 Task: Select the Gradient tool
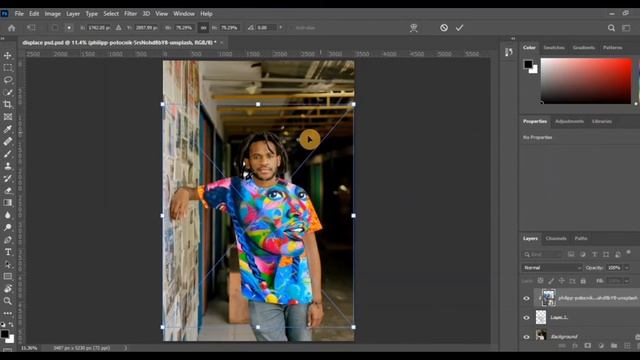[x=8, y=203]
